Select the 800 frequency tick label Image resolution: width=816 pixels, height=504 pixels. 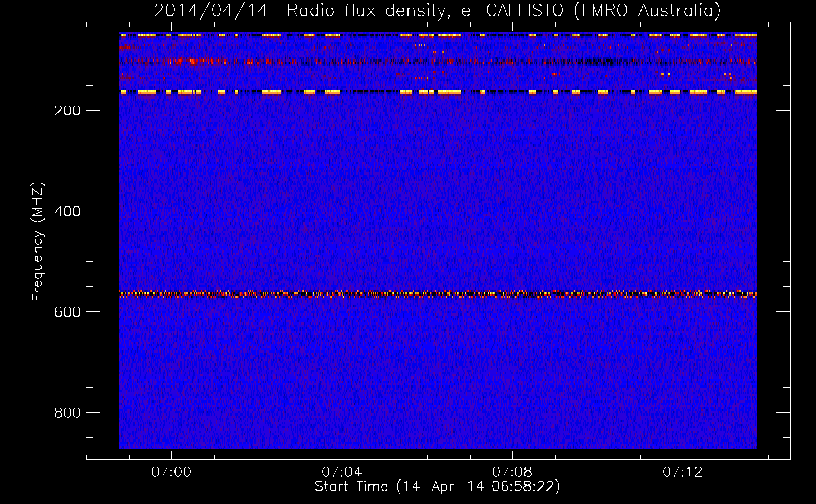pyautogui.click(x=68, y=413)
